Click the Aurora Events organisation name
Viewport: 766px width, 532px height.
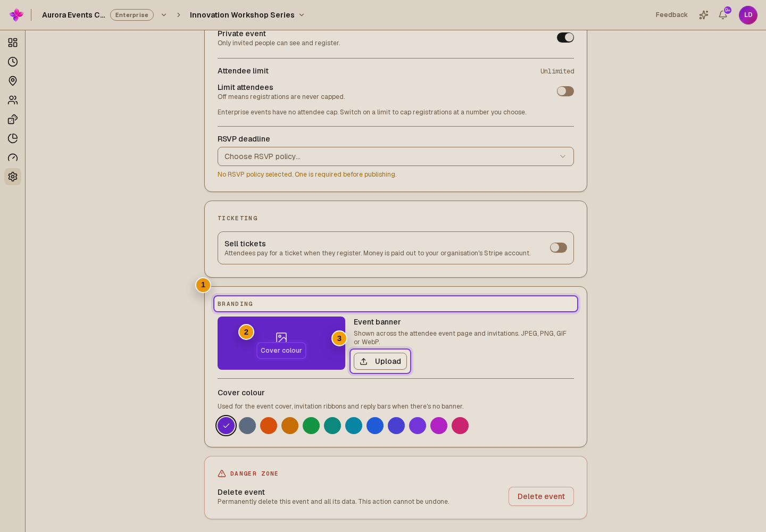point(73,15)
